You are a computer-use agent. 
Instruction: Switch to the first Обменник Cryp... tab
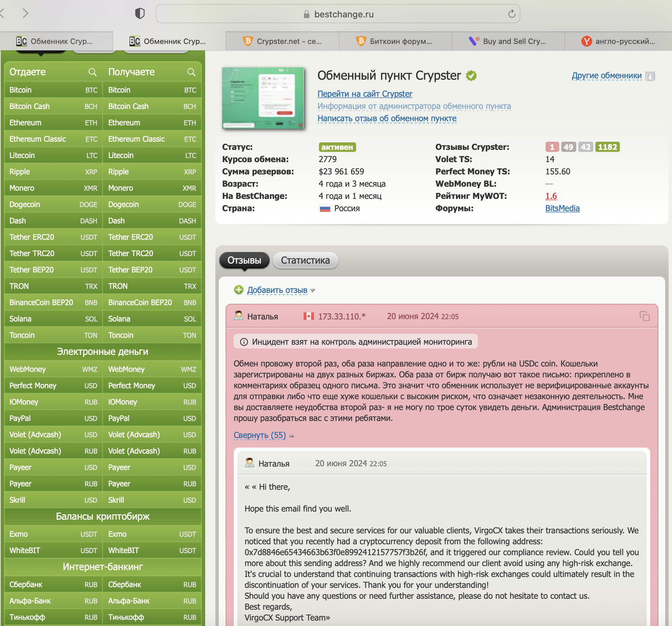point(57,41)
